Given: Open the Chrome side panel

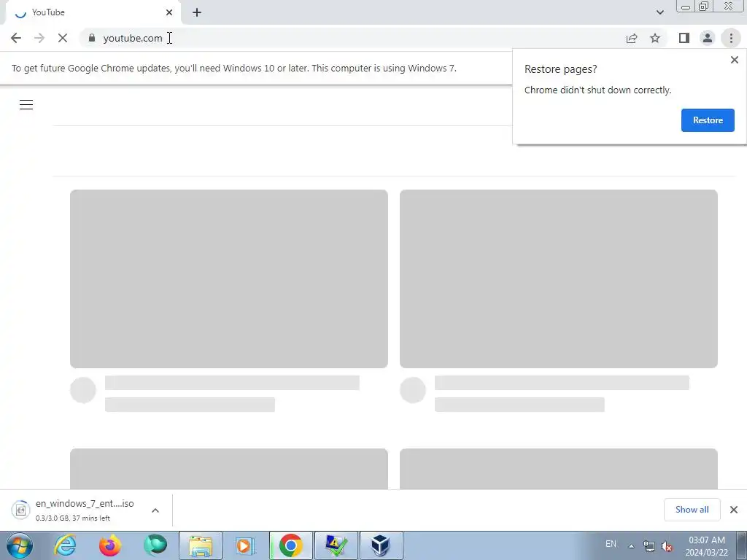Looking at the screenshot, I should tap(684, 38).
